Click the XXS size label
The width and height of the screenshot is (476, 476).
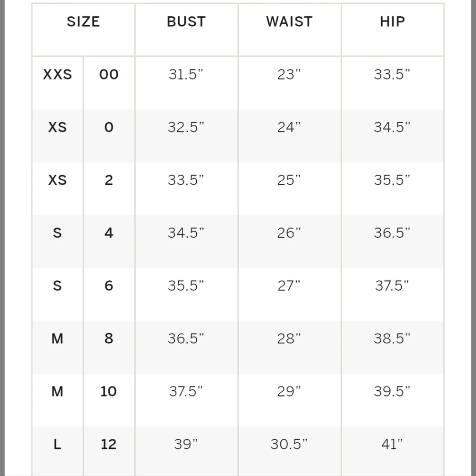(x=58, y=75)
